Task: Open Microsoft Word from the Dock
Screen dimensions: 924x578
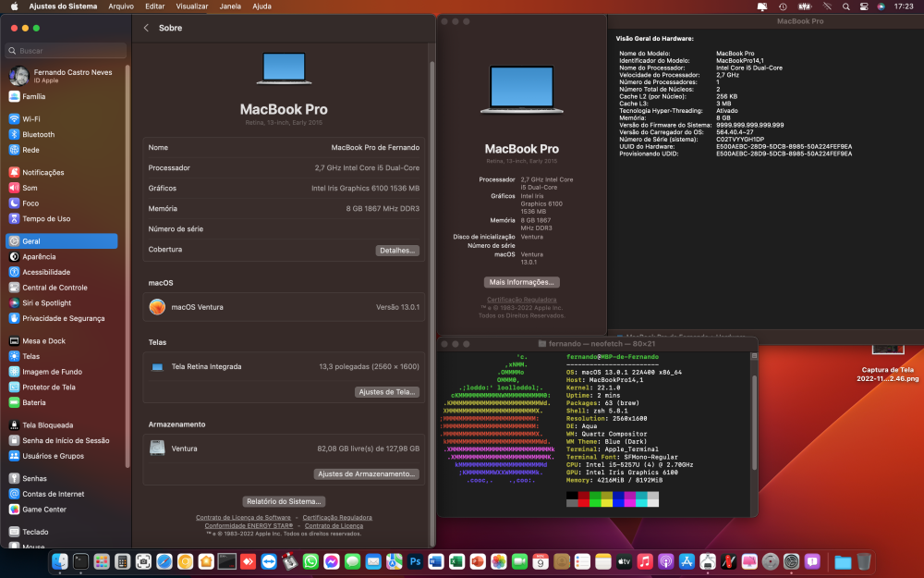Action: click(x=436, y=562)
